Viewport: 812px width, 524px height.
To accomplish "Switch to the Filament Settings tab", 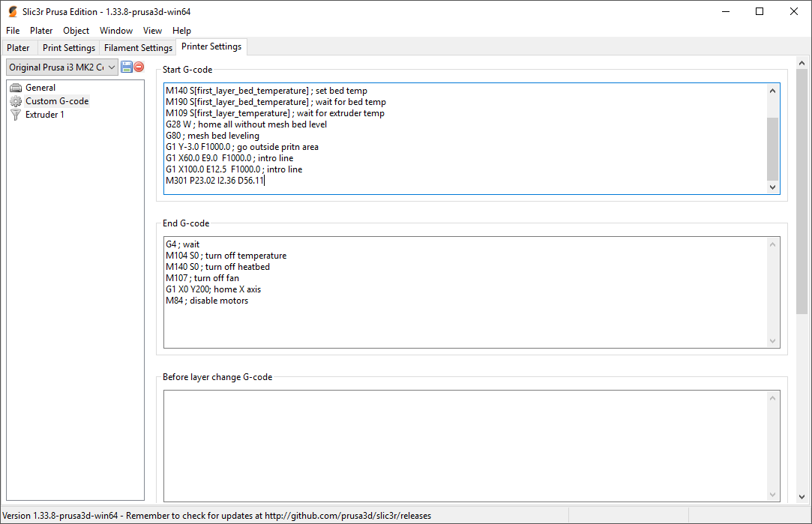I will [138, 48].
